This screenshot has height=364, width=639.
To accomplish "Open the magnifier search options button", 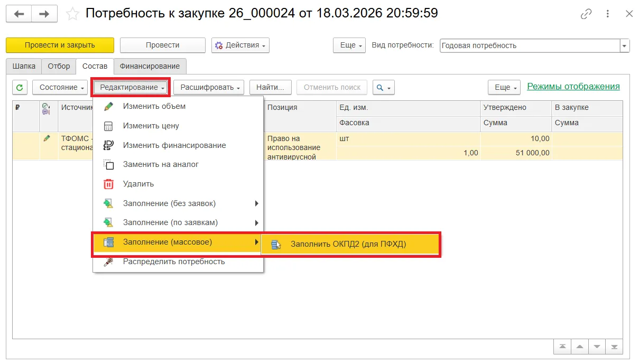I will (x=384, y=87).
